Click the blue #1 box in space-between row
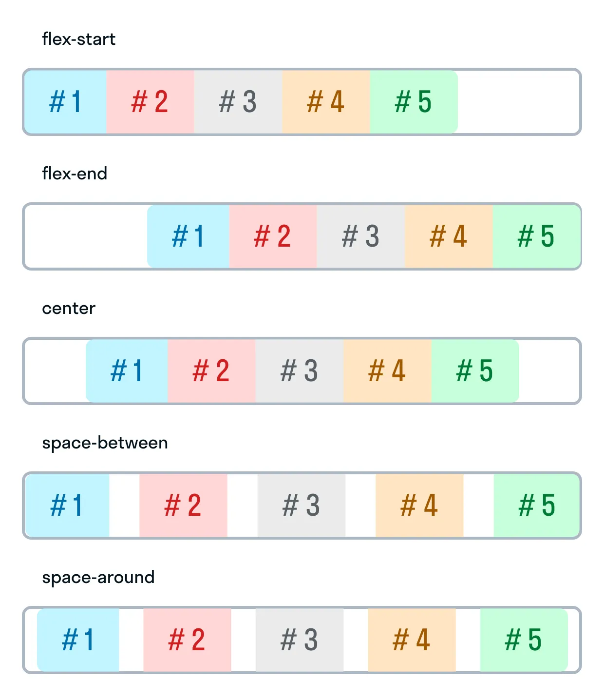The image size is (604, 700). (67, 506)
